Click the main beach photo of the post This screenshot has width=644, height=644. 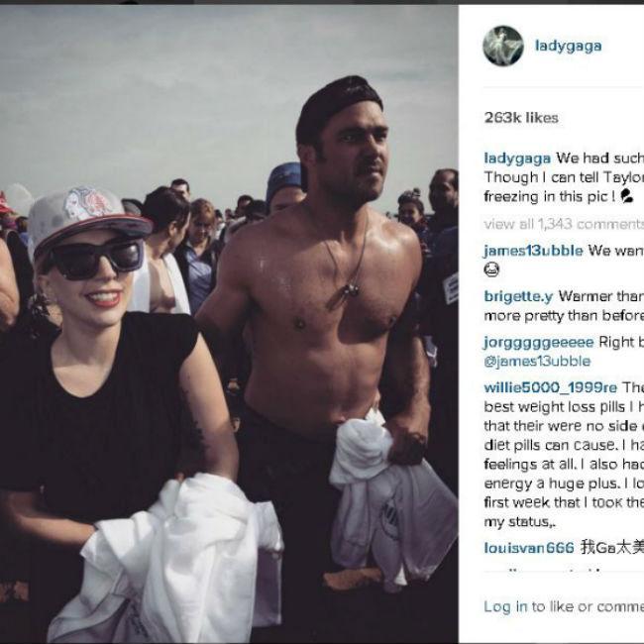[229, 324]
